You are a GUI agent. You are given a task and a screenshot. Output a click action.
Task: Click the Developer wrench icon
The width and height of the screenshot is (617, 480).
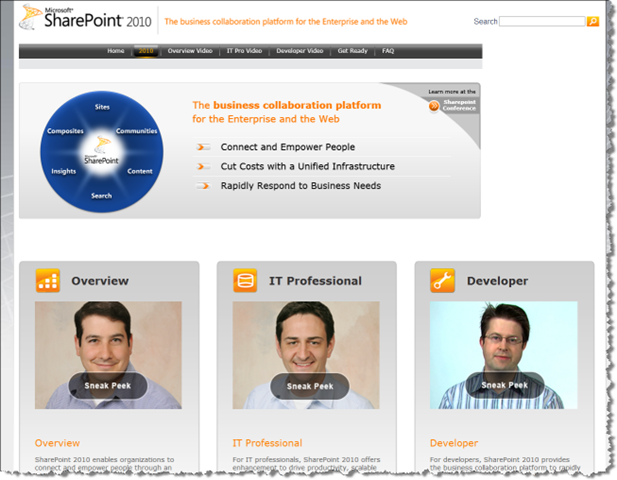tap(442, 281)
